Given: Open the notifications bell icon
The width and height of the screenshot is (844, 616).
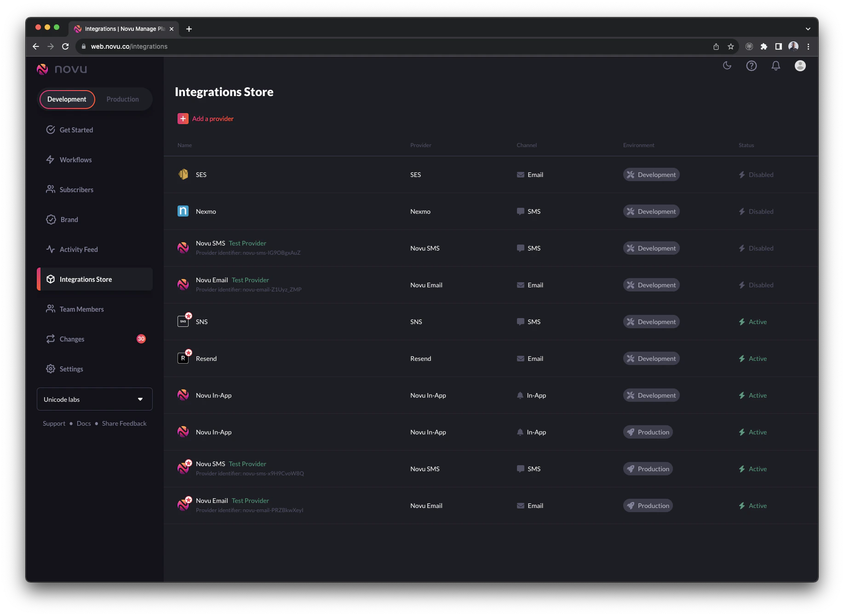Looking at the screenshot, I should pos(776,66).
